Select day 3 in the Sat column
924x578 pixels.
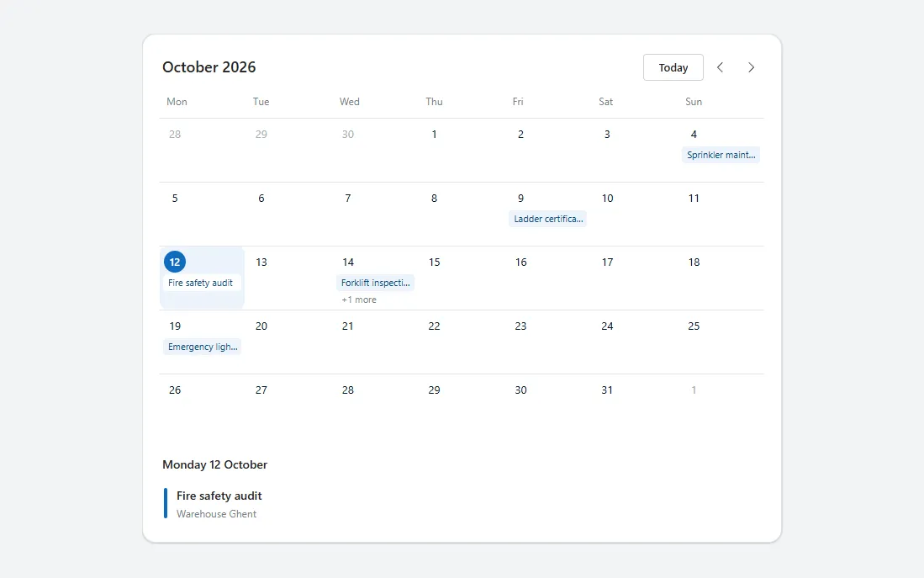click(x=607, y=135)
